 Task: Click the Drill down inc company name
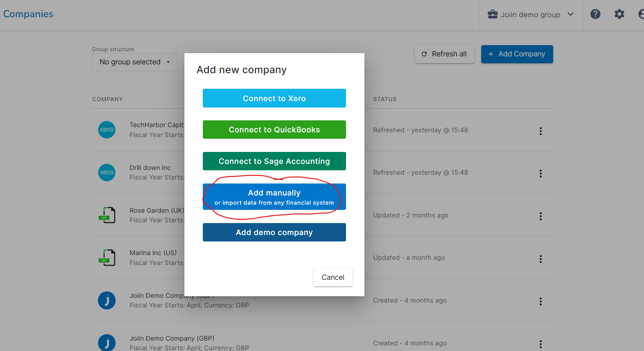[150, 168]
